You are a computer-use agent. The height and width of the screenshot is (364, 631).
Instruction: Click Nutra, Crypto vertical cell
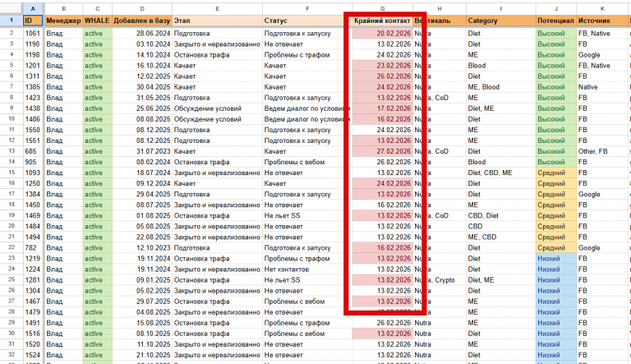click(x=440, y=280)
